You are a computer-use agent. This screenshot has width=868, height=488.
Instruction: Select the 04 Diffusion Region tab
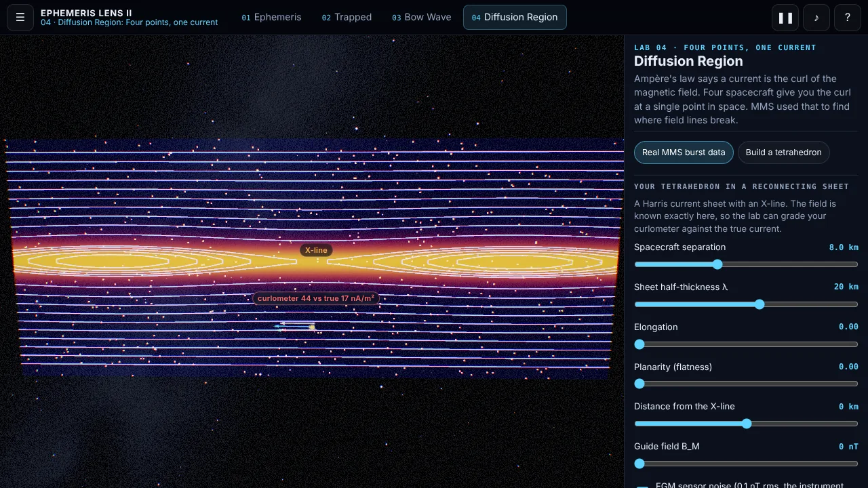[x=515, y=18]
